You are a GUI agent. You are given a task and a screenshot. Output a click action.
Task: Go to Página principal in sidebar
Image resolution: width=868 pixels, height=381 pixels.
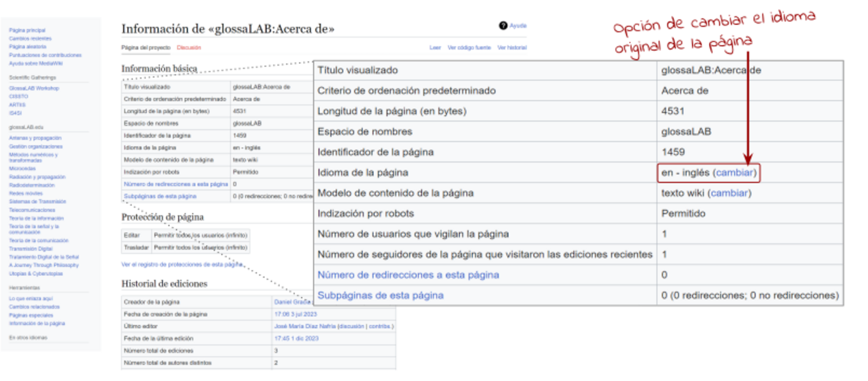tap(27, 30)
